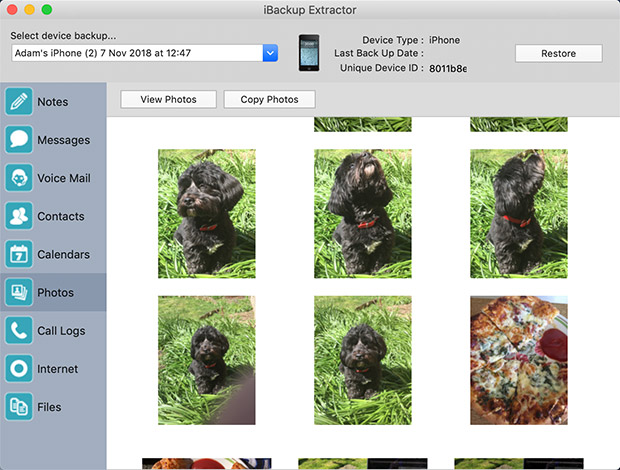The width and height of the screenshot is (620, 470).
Task: Select the dog photo with head turned left
Action: [207, 213]
